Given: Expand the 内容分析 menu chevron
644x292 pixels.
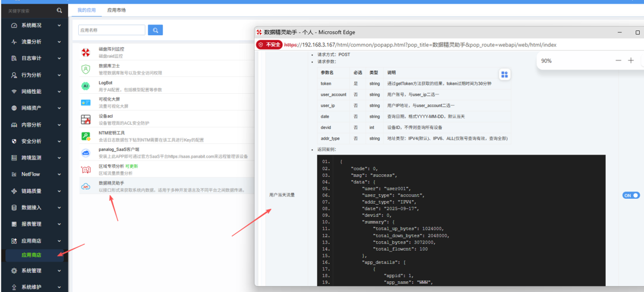Looking at the screenshot, I should (x=59, y=125).
